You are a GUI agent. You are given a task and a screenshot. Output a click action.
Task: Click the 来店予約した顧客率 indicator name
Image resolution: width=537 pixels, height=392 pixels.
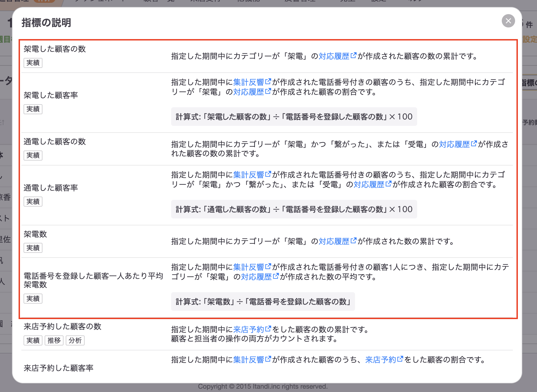click(x=59, y=368)
